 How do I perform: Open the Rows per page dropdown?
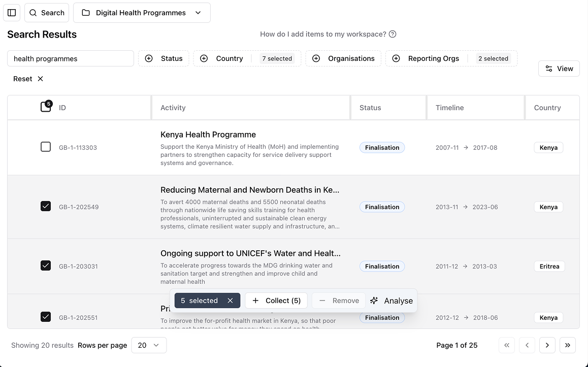[148, 345]
